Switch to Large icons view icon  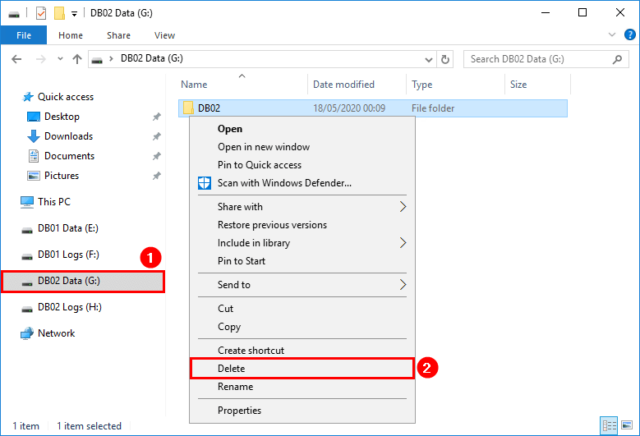(x=627, y=426)
